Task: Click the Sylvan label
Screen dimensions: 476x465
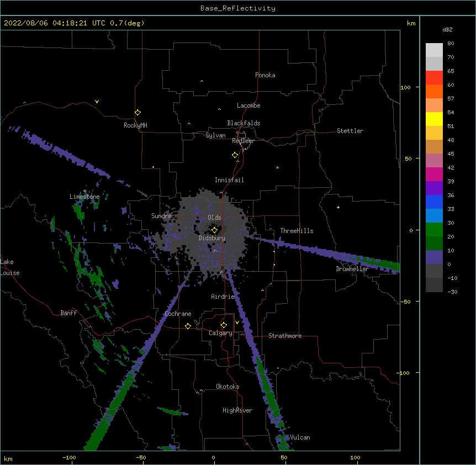Action: pos(215,135)
